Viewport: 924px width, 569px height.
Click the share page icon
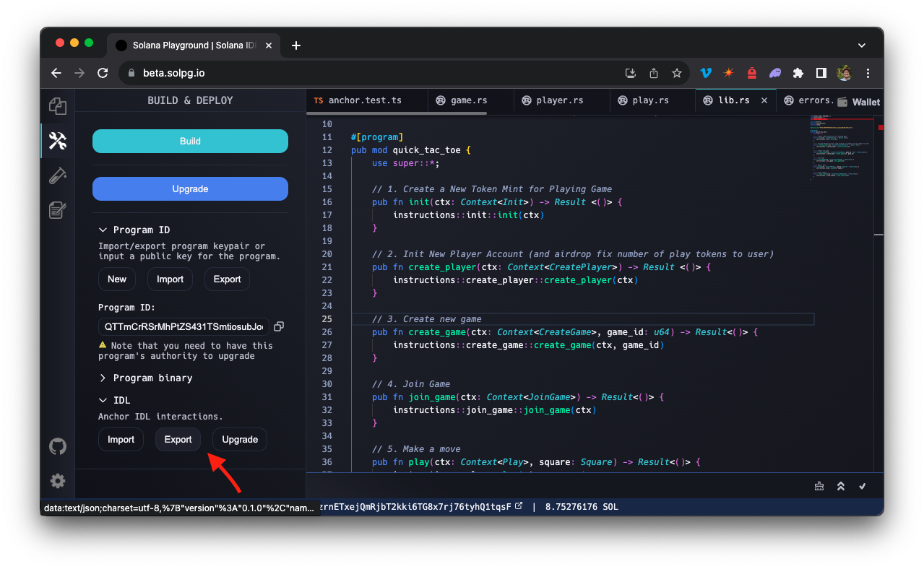654,73
